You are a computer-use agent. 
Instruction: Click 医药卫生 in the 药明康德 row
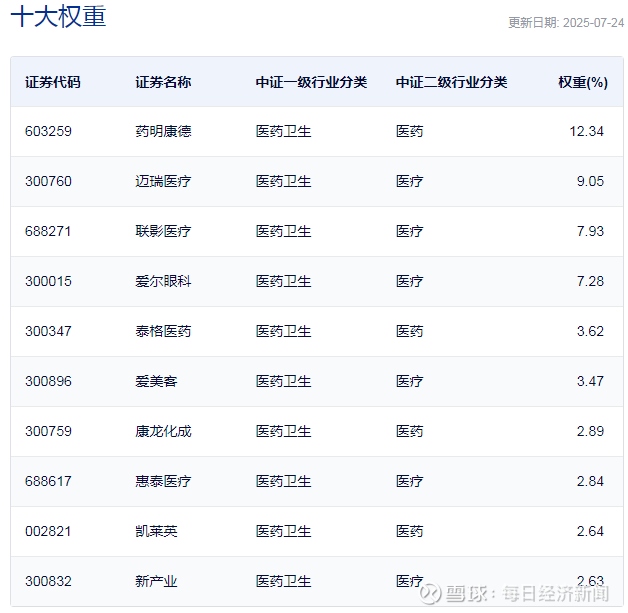tap(284, 131)
